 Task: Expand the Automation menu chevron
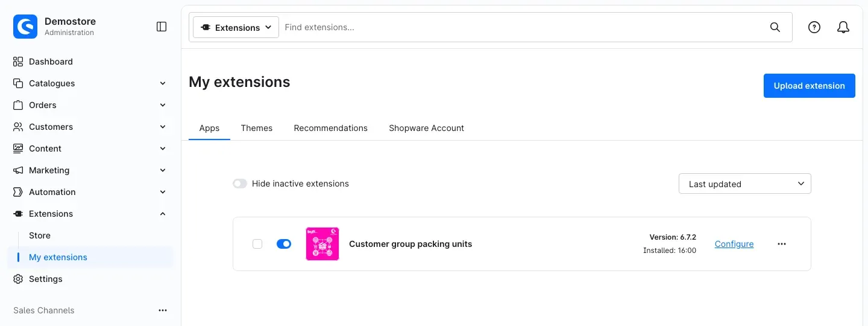click(x=163, y=192)
